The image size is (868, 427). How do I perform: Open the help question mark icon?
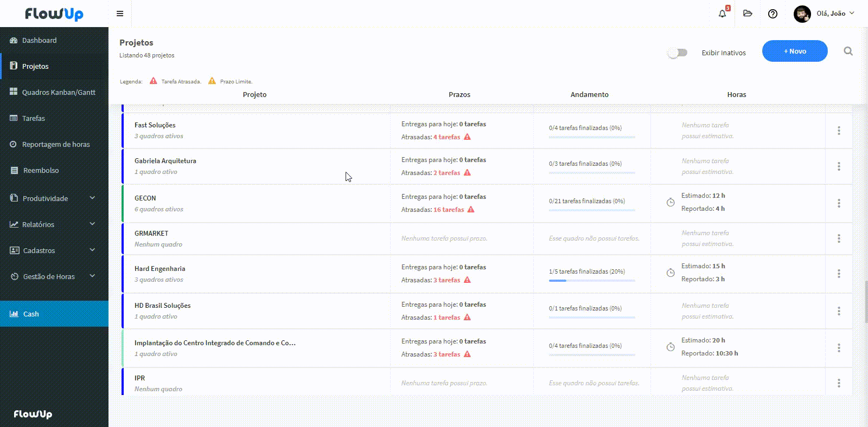(x=773, y=14)
